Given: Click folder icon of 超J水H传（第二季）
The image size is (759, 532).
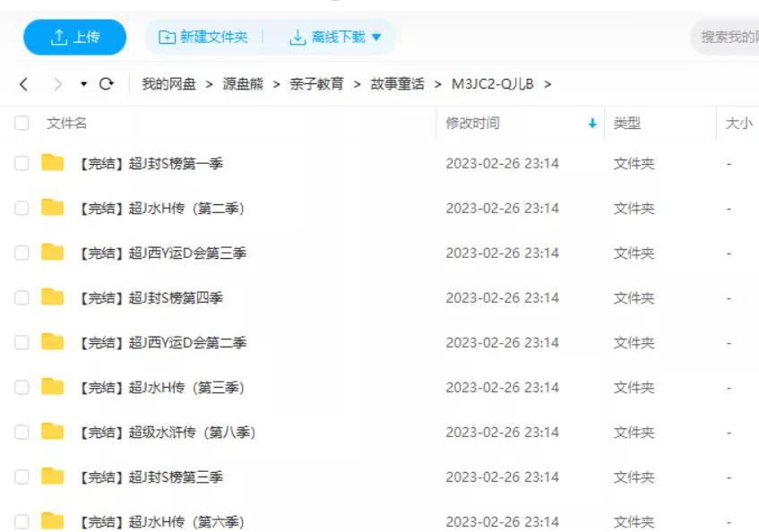Looking at the screenshot, I should 53,208.
